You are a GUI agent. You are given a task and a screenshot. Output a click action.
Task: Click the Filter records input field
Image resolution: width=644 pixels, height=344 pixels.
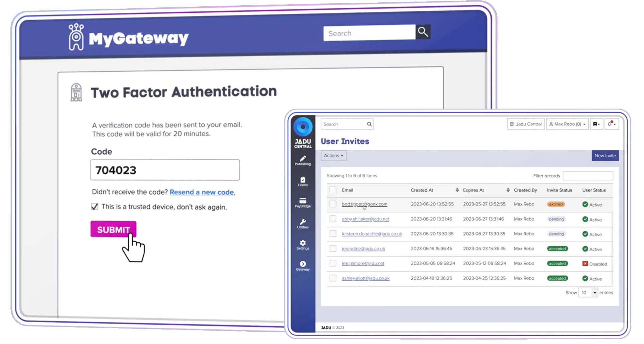(x=588, y=176)
